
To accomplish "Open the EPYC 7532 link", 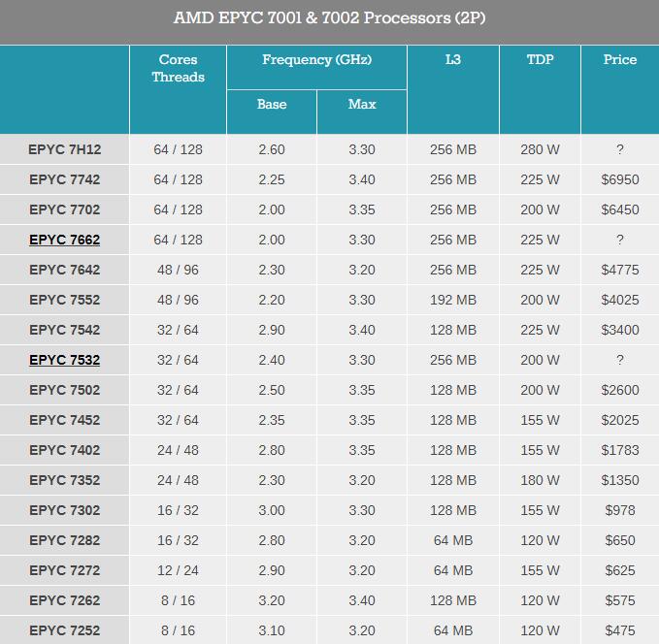I will [x=64, y=360].
